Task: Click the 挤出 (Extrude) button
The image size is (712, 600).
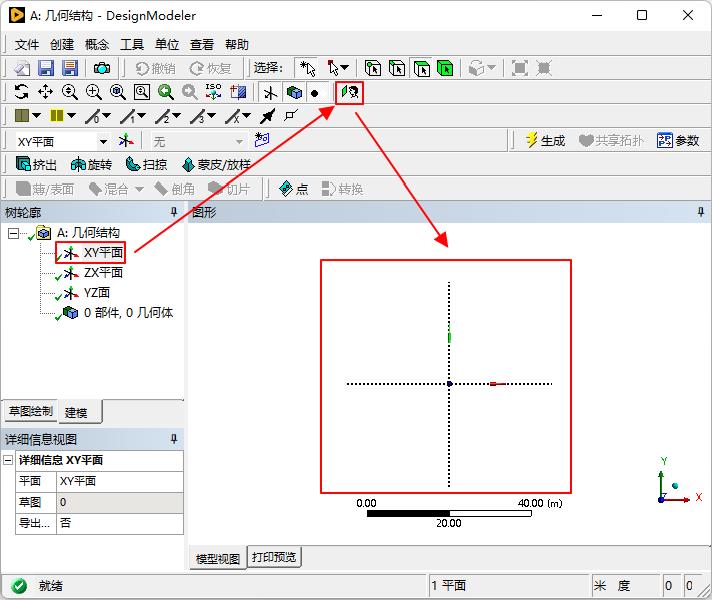Action: (x=36, y=165)
